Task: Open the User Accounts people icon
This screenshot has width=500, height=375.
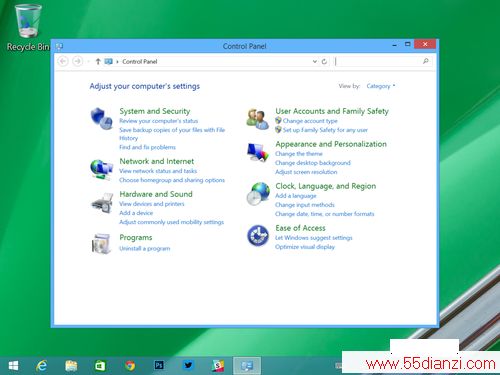Action: point(257,119)
